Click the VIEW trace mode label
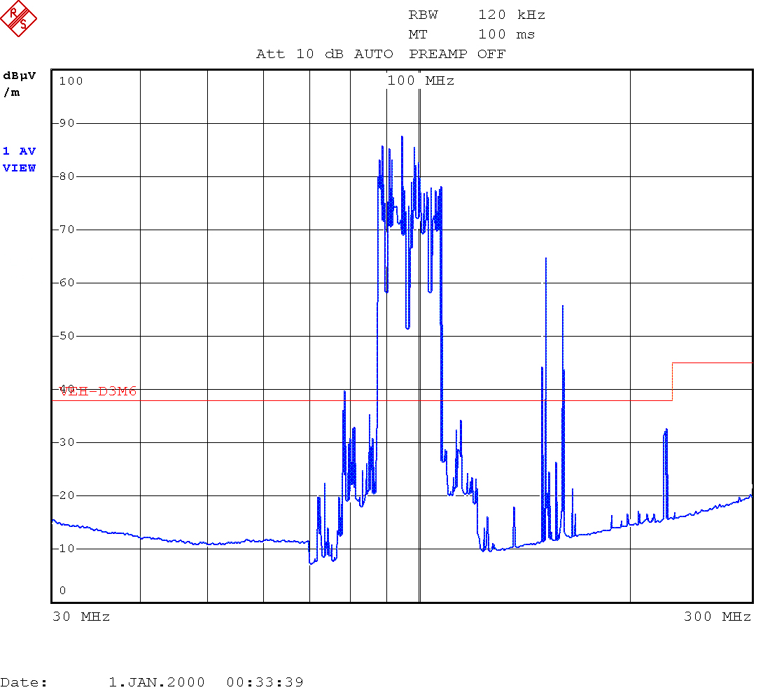This screenshot has height=690, width=784. click(x=19, y=168)
